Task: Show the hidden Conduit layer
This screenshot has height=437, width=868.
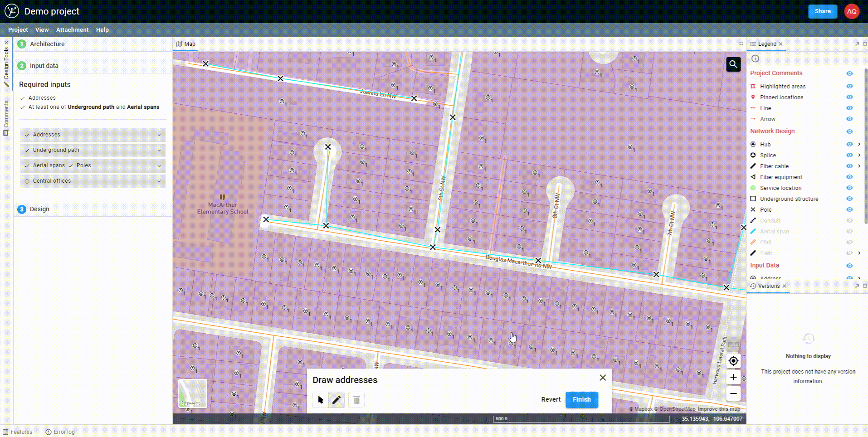Action: pyautogui.click(x=849, y=220)
